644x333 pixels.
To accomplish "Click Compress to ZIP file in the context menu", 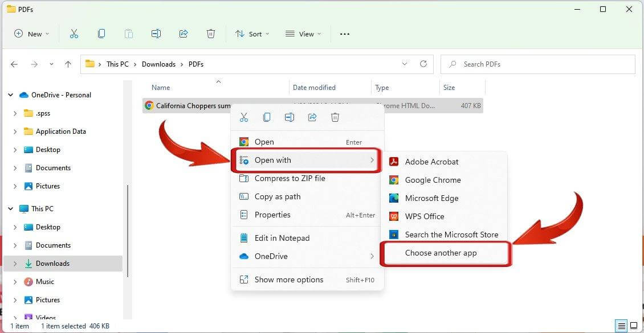I will click(290, 178).
